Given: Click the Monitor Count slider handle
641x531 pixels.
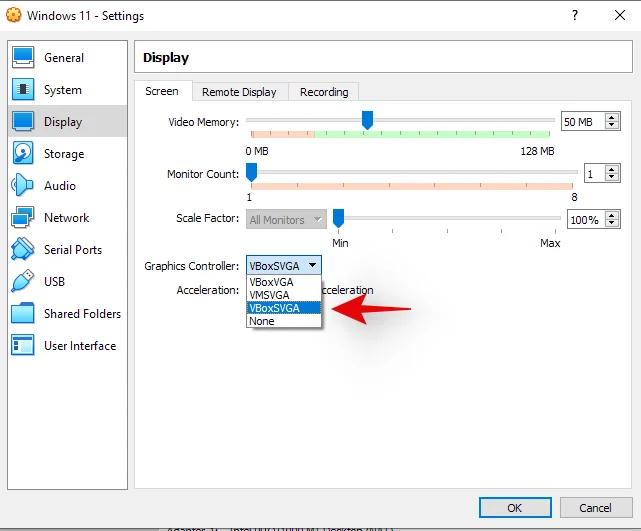Looking at the screenshot, I should tap(251, 172).
